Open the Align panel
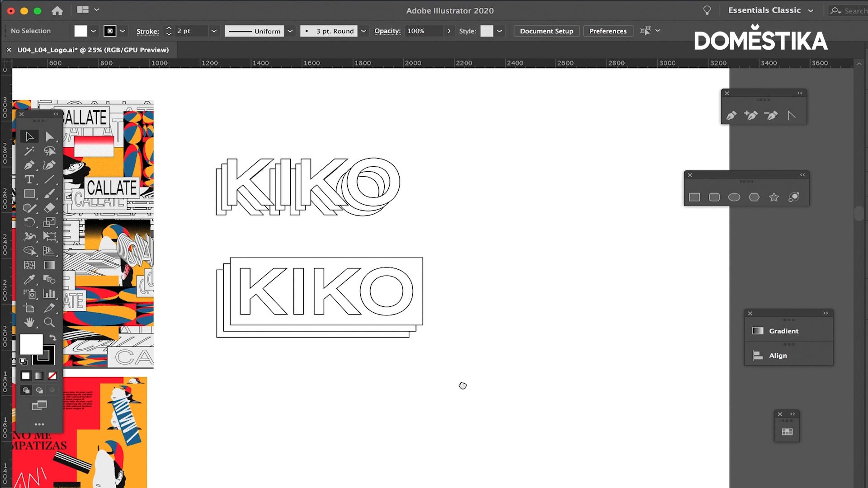868x488 pixels. click(x=788, y=356)
